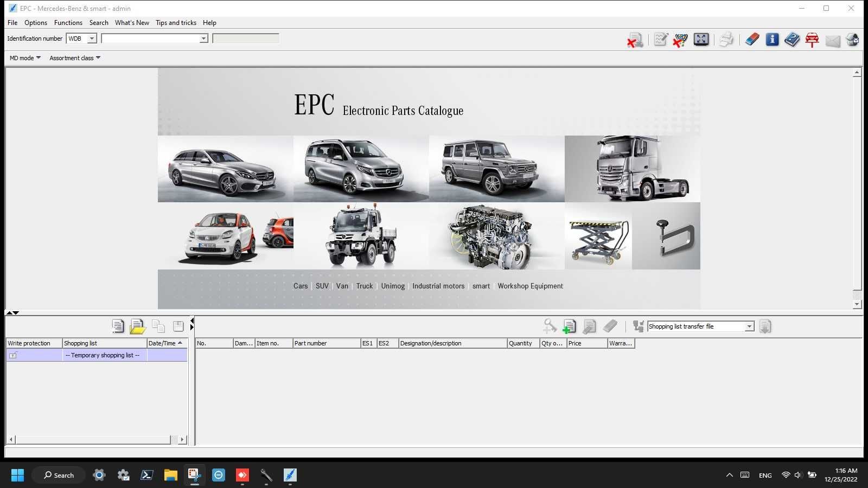Sort by Date/Time column header

pos(167,343)
